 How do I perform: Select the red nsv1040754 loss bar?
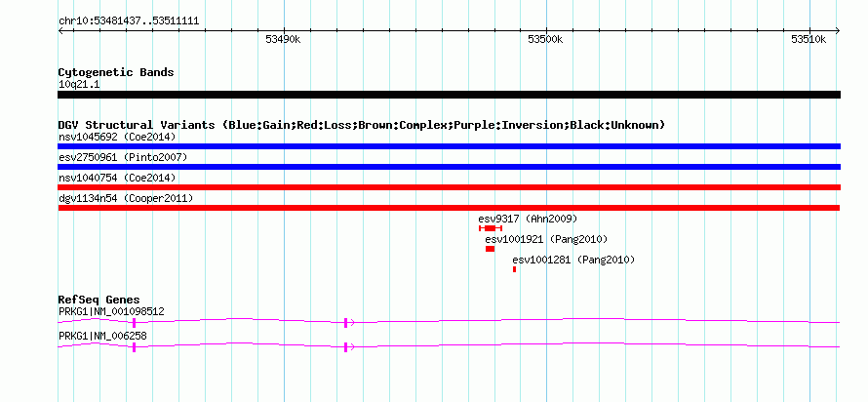point(449,187)
